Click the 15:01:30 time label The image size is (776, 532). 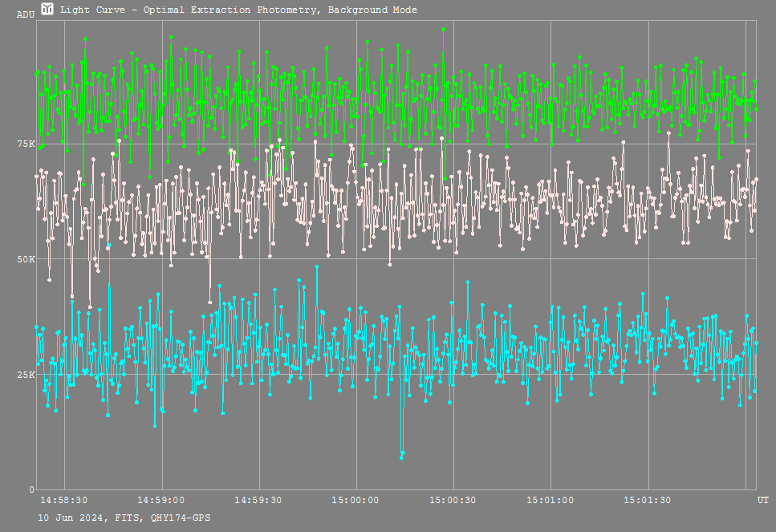(x=647, y=501)
